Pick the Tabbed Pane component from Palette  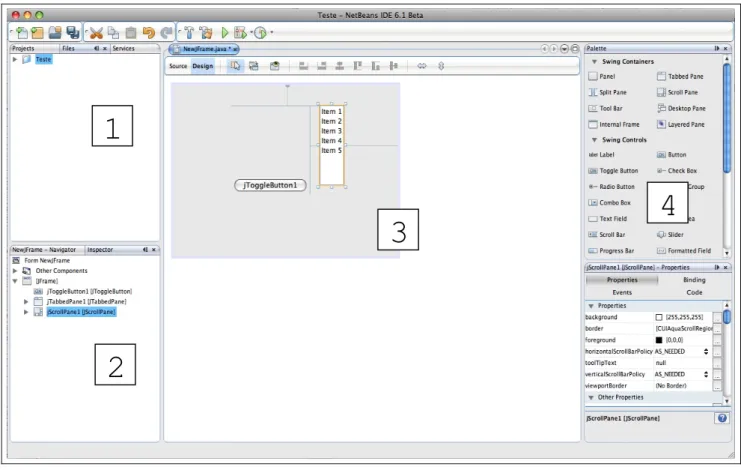680,76
